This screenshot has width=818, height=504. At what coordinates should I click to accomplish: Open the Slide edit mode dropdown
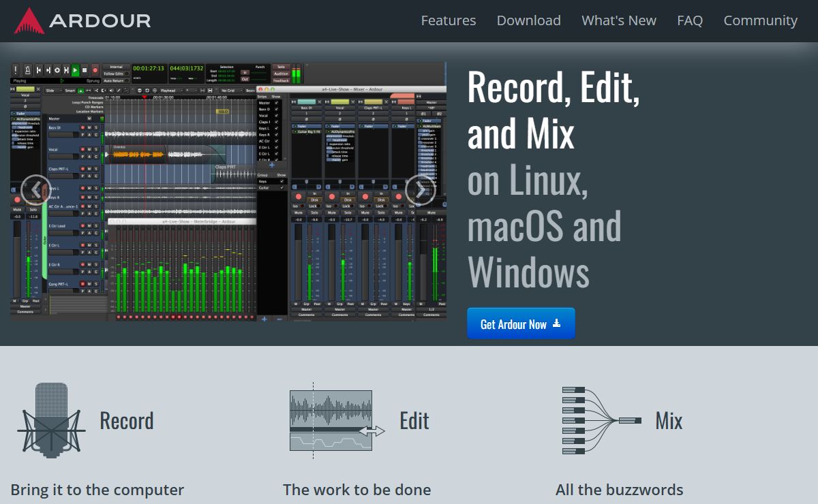point(53,91)
